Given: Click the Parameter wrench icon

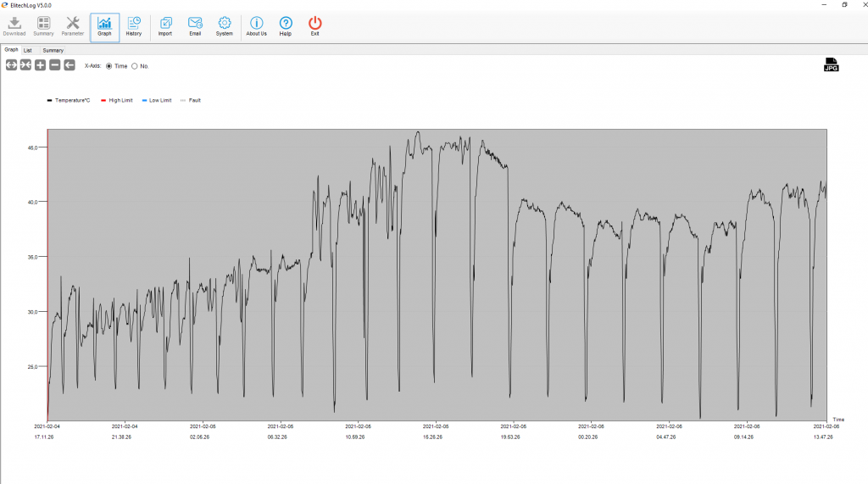Looking at the screenshot, I should (x=73, y=26).
